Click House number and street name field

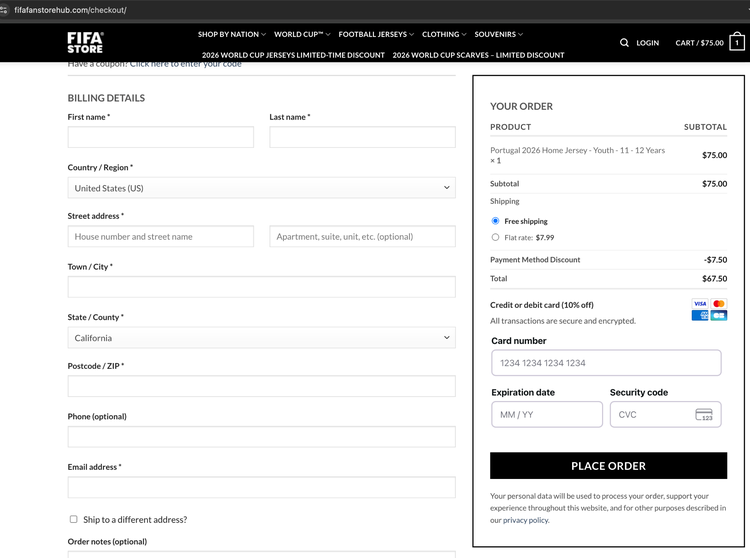(161, 237)
